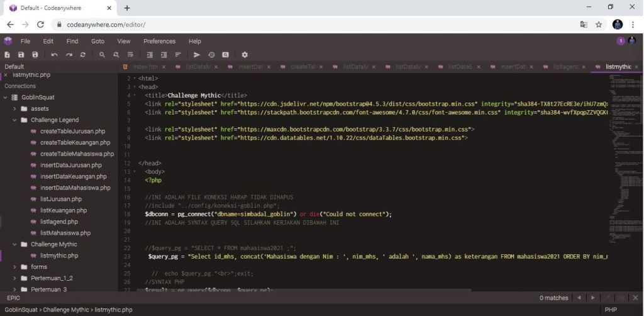Close the find bar with the X

click(x=635, y=297)
